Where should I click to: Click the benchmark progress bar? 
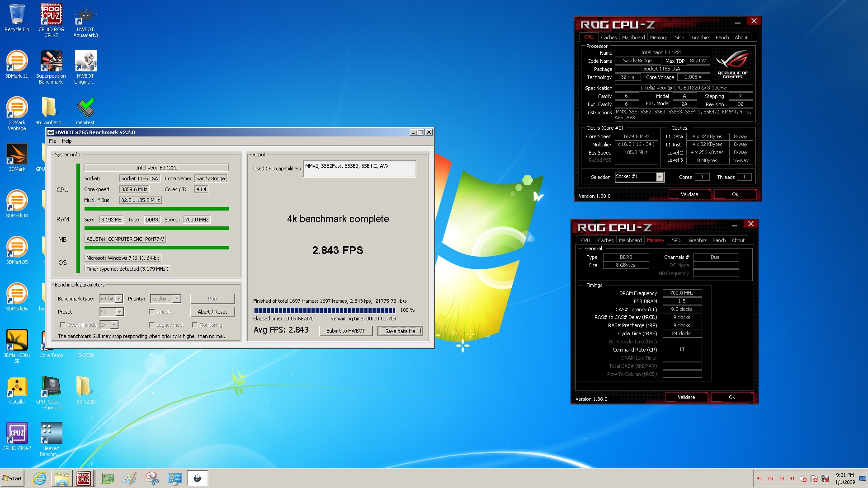pyautogui.click(x=325, y=310)
